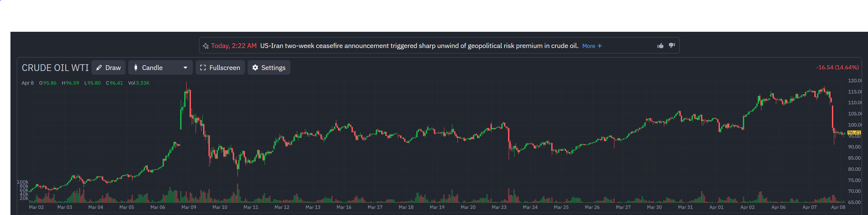Open the Draw tools button
The height and width of the screenshot is (215, 868).
[108, 68]
